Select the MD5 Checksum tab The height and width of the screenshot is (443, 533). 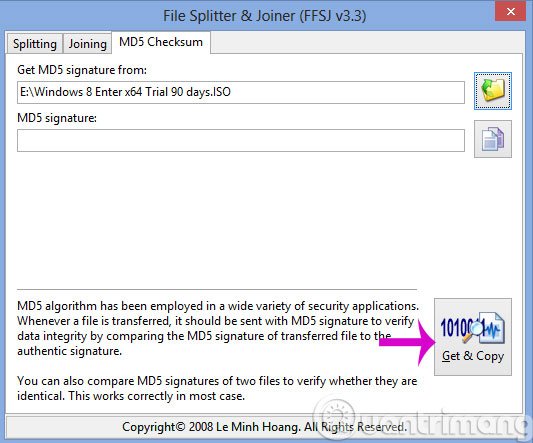coord(161,42)
